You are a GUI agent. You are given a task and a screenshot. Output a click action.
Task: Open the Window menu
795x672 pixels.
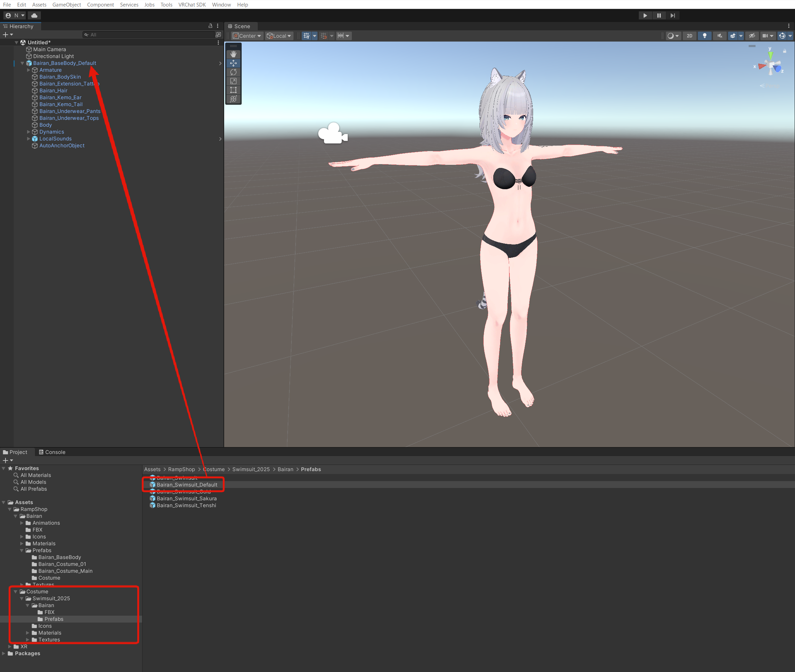[221, 4]
